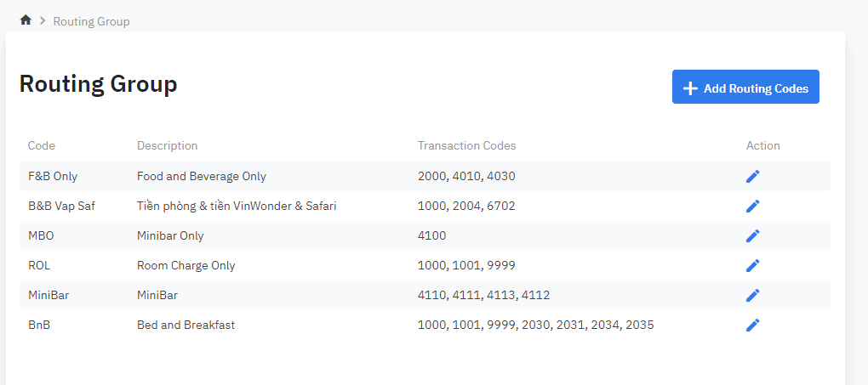Viewport: 868px width, 385px height.
Task: Select the F&B Only code cell
Action: 53,176
